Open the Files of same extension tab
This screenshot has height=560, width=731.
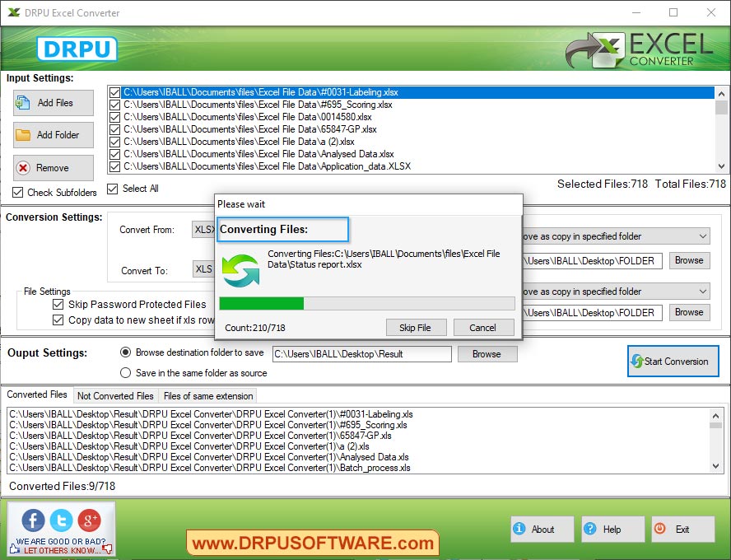(207, 396)
